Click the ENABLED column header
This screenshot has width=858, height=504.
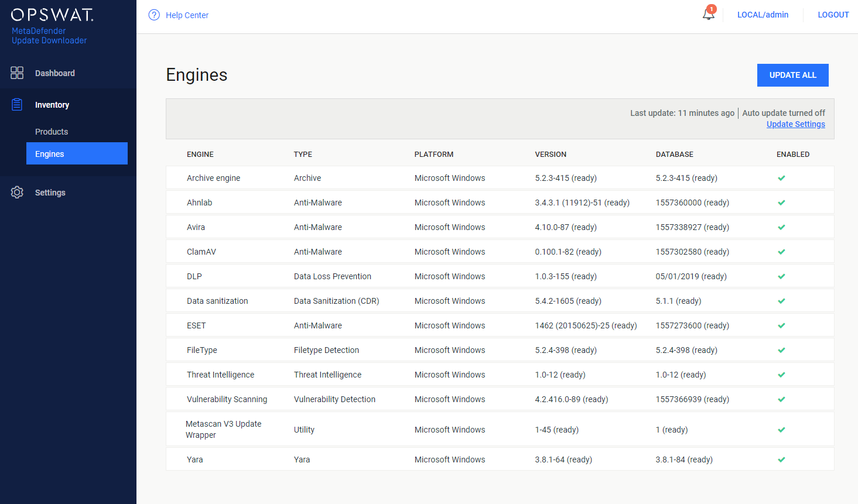point(793,155)
